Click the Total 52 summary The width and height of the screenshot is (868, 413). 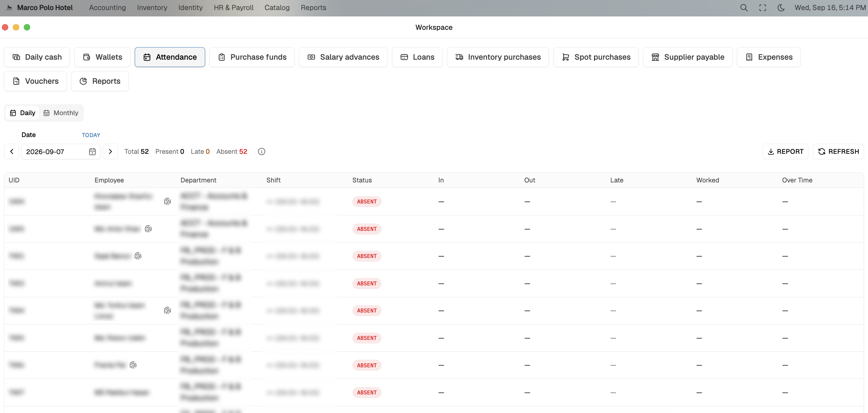(137, 152)
